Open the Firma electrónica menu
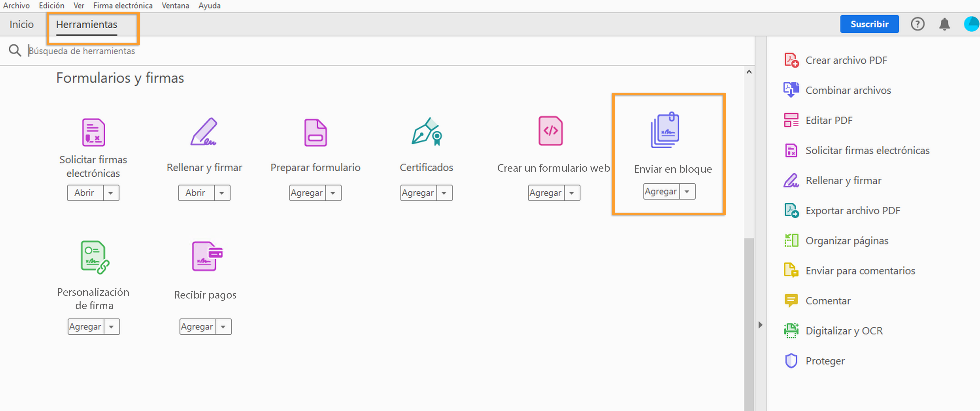This screenshot has height=411, width=980. (122, 6)
